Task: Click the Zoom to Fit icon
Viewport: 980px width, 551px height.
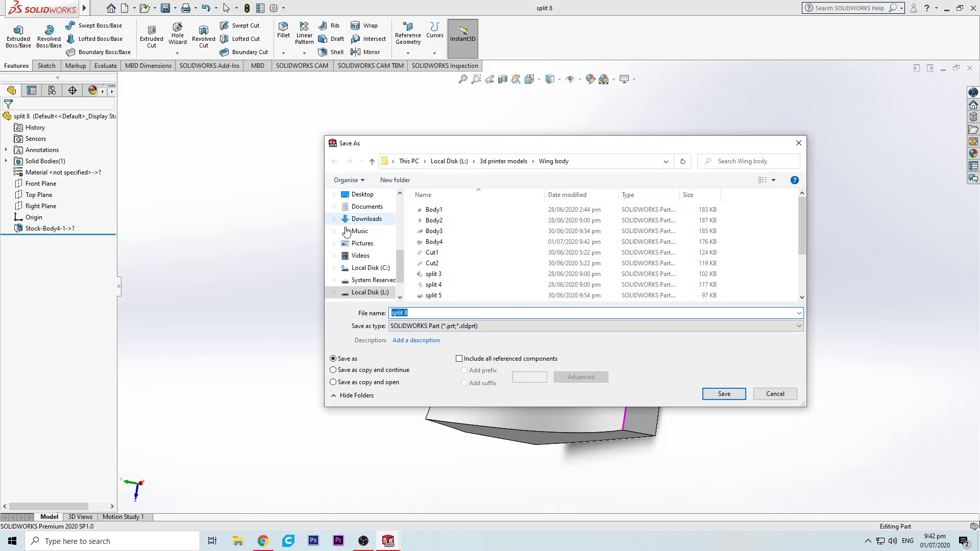Action: pos(463,79)
